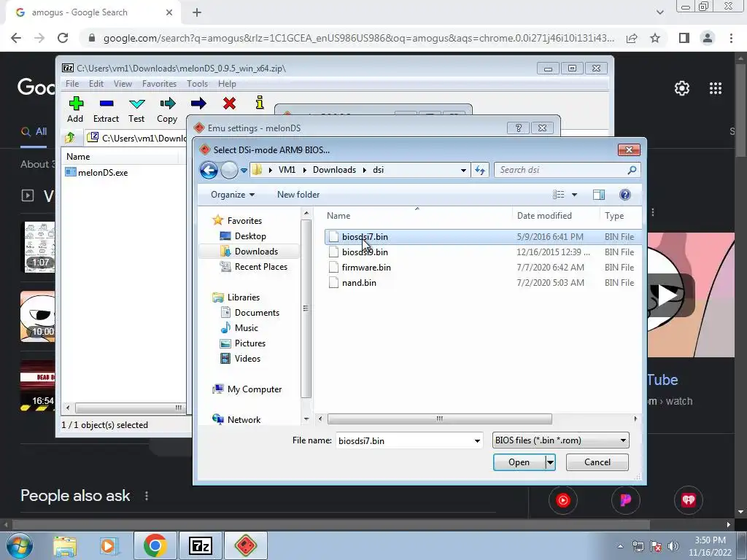Open the 7-Zip Edit menu
Screen dimensions: 747x560
96,83
